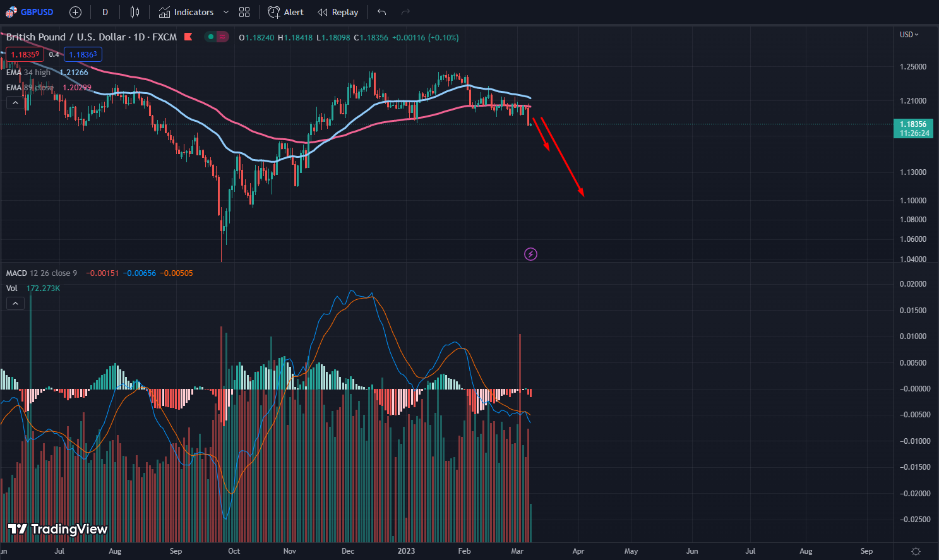Collapse the main chart indicator legend
The image size is (939, 560).
15,102
